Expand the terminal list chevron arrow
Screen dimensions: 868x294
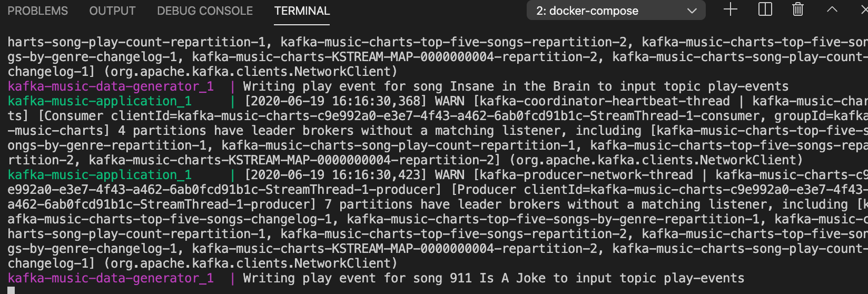tap(692, 11)
